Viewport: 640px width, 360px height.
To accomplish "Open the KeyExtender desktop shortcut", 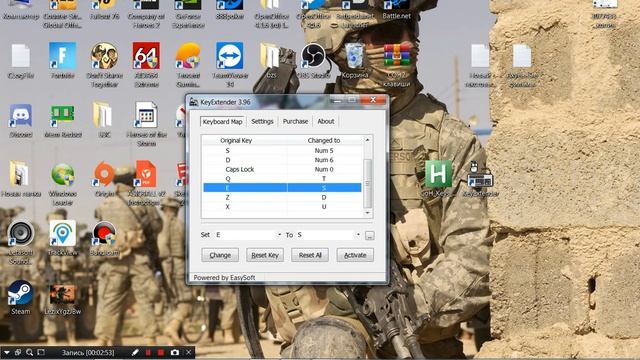I will coord(480,175).
